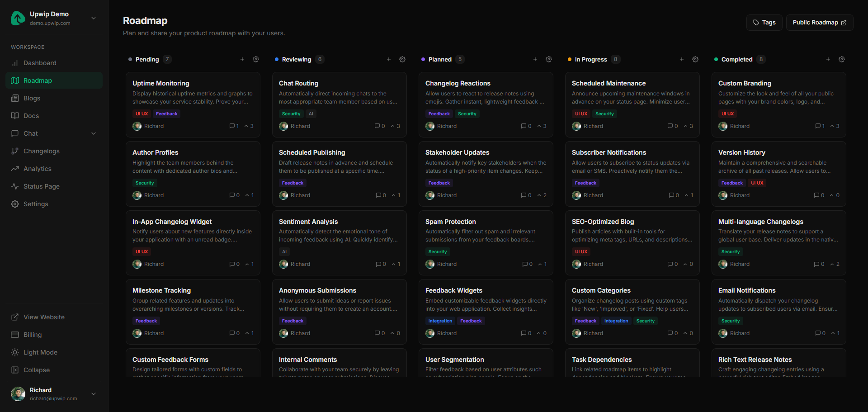
Task: Open the Chat Routing card
Action: coord(340,105)
